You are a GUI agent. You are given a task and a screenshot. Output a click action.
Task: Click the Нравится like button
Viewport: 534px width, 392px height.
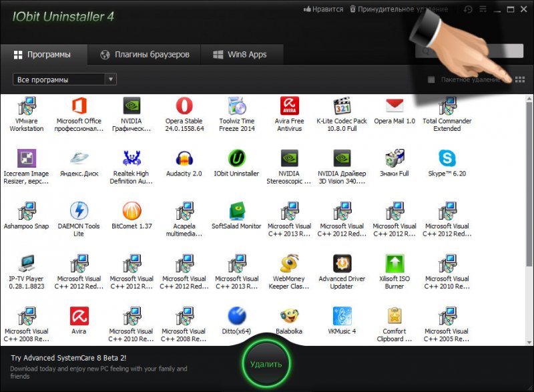coord(323,9)
